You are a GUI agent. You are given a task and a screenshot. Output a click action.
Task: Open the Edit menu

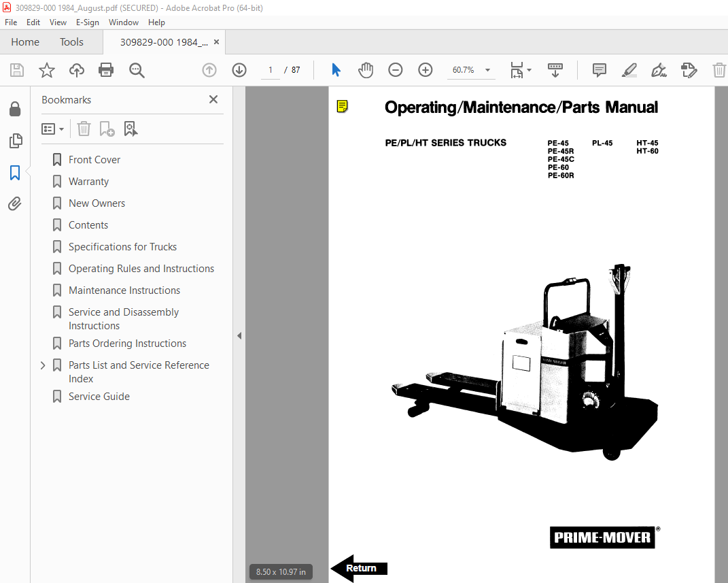pos(33,22)
